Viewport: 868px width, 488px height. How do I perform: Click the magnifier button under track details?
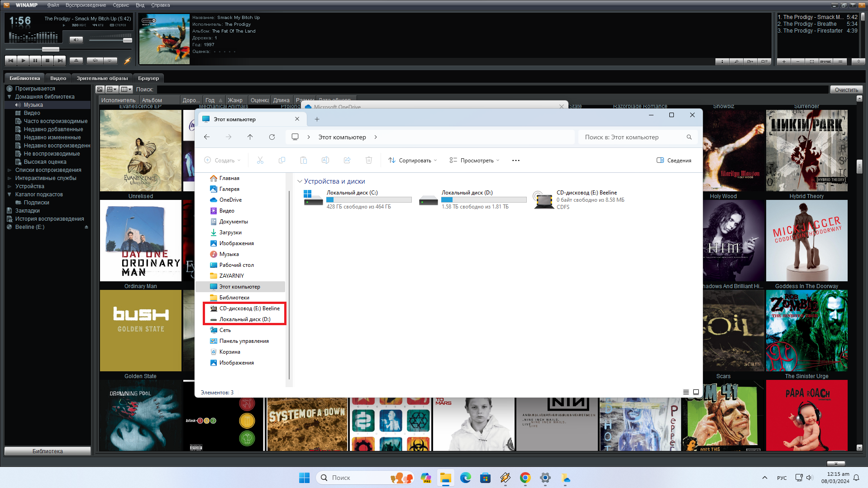coord(736,62)
